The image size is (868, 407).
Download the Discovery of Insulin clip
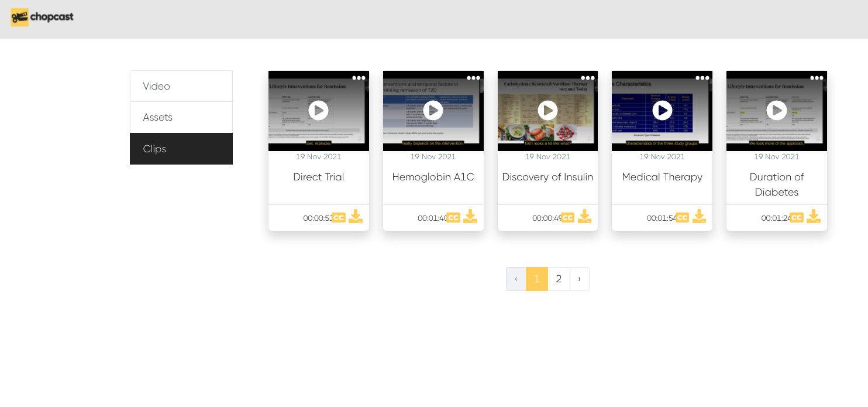pyautogui.click(x=584, y=217)
